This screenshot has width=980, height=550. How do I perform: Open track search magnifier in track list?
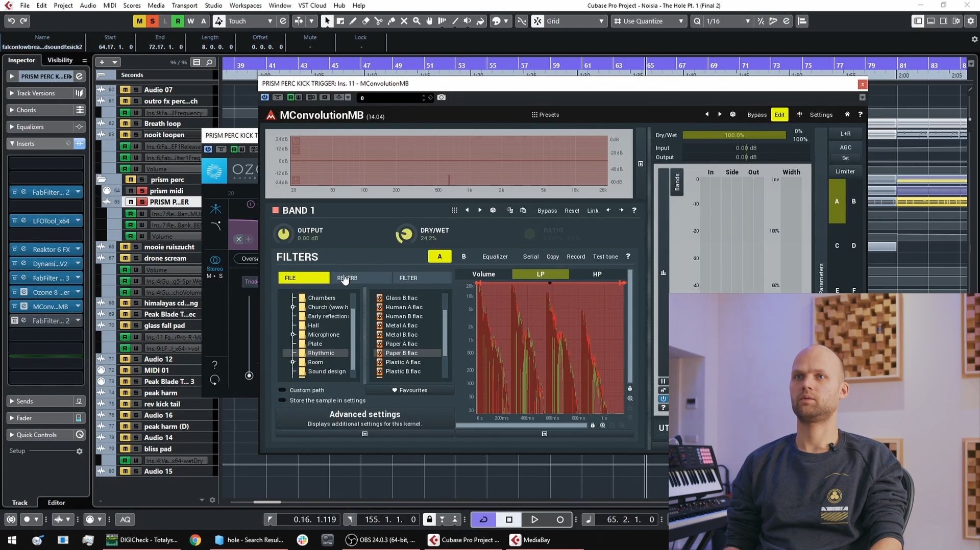209,62
